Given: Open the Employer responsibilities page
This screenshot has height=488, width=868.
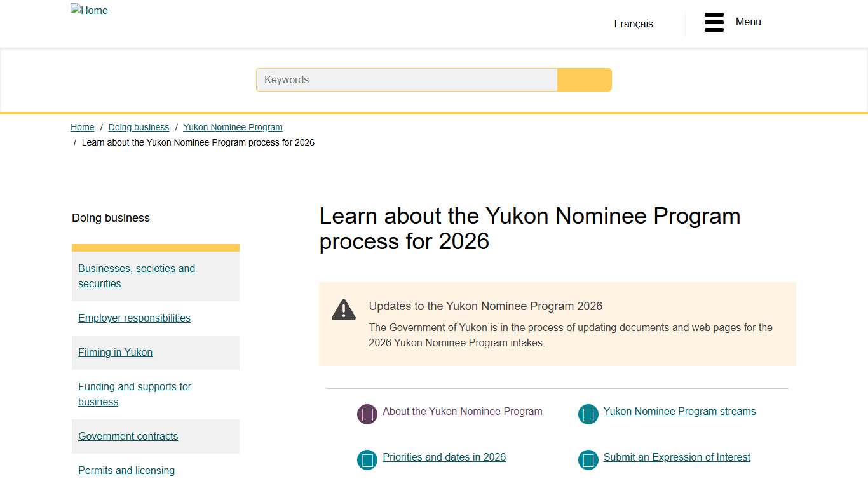Looking at the screenshot, I should (134, 318).
